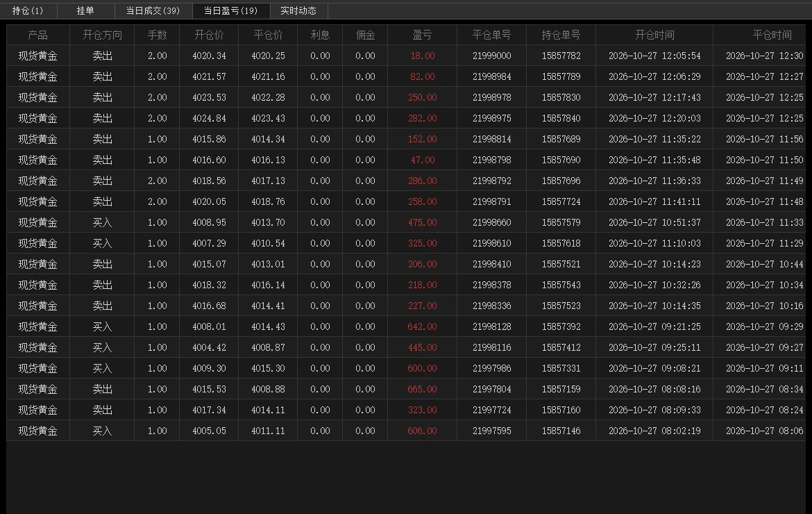Viewport: 812px width, 514px height.
Task: Select open time 2026-10-27 10:32:26
Action: pos(654,285)
